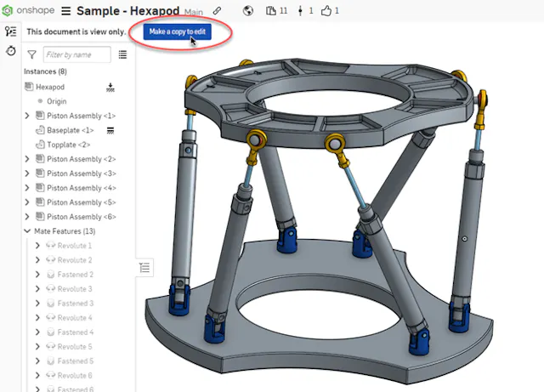Click the Onshape logo

[x=28, y=10]
